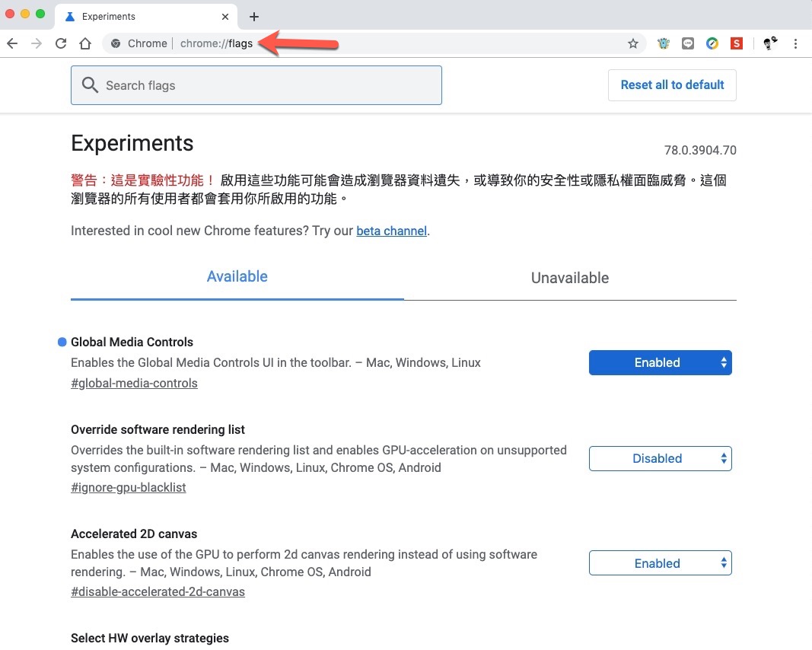
Task: Click the Experiments tab flask icon
Action: (x=70, y=17)
